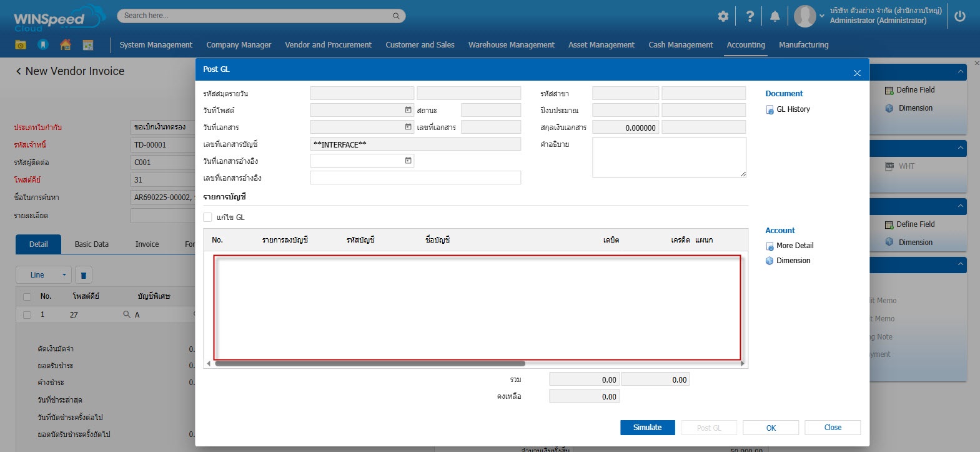Enable the แก้ไข GL checkbox

coord(208,218)
